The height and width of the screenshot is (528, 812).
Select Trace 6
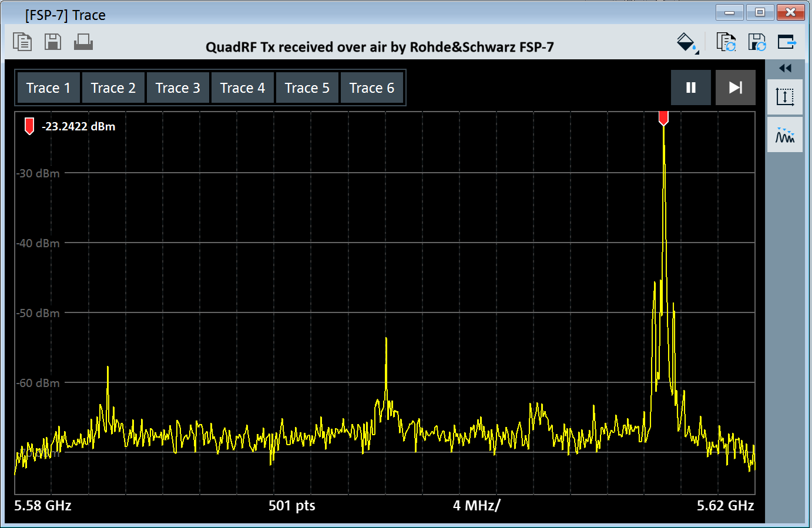(372, 88)
